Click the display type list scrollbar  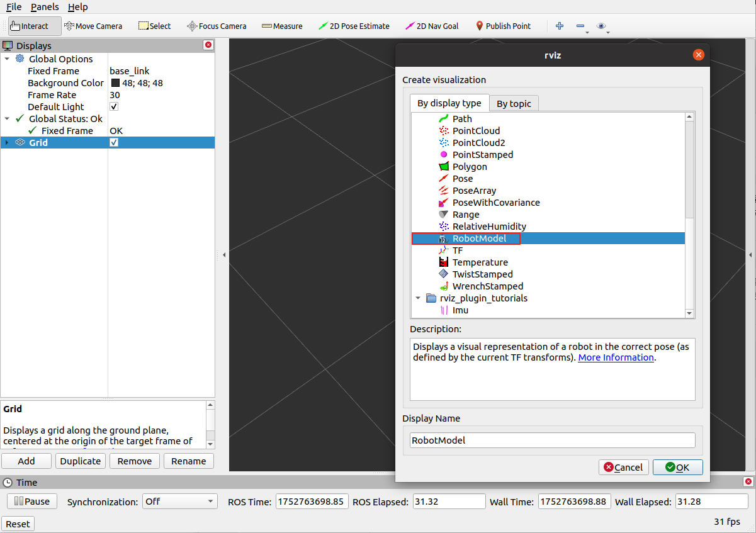[690, 170]
